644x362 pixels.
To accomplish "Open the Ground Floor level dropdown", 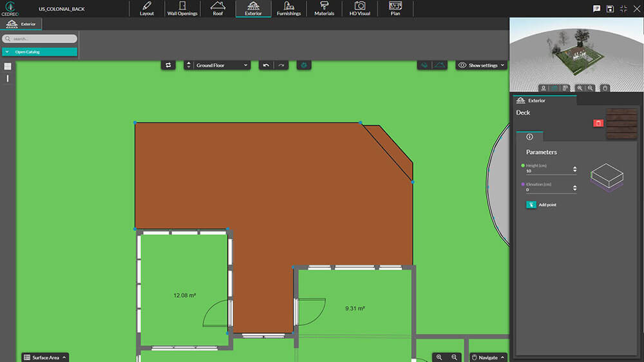I will click(x=222, y=65).
